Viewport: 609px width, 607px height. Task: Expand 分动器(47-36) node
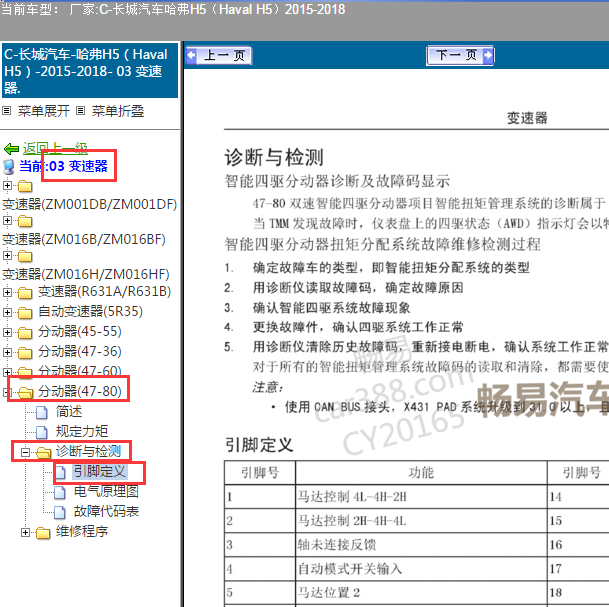[7, 352]
